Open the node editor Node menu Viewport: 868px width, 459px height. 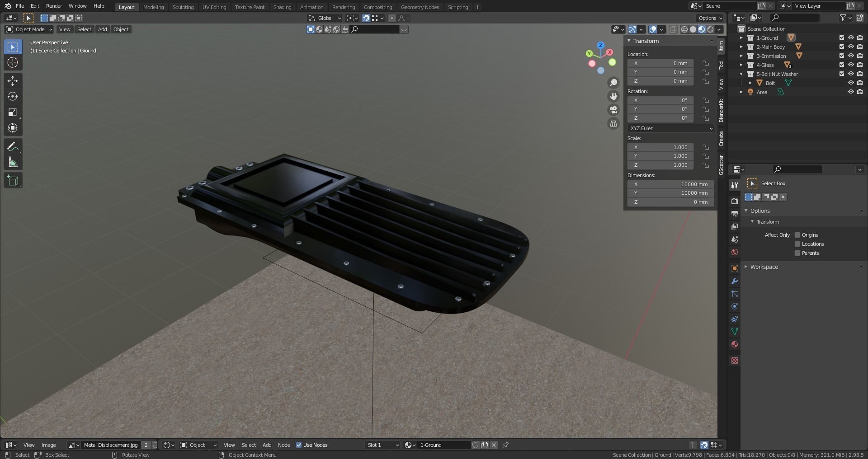(x=284, y=445)
